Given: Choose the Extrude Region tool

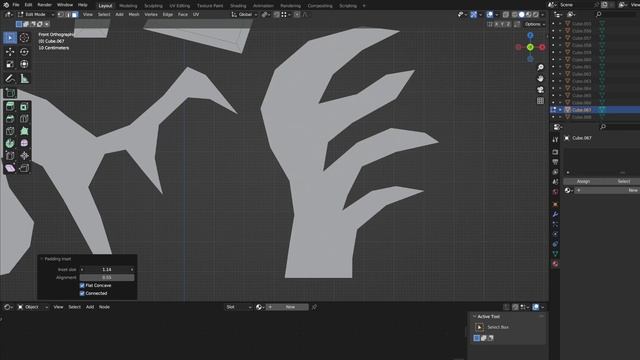Looking at the screenshot, I should coord(10,107).
